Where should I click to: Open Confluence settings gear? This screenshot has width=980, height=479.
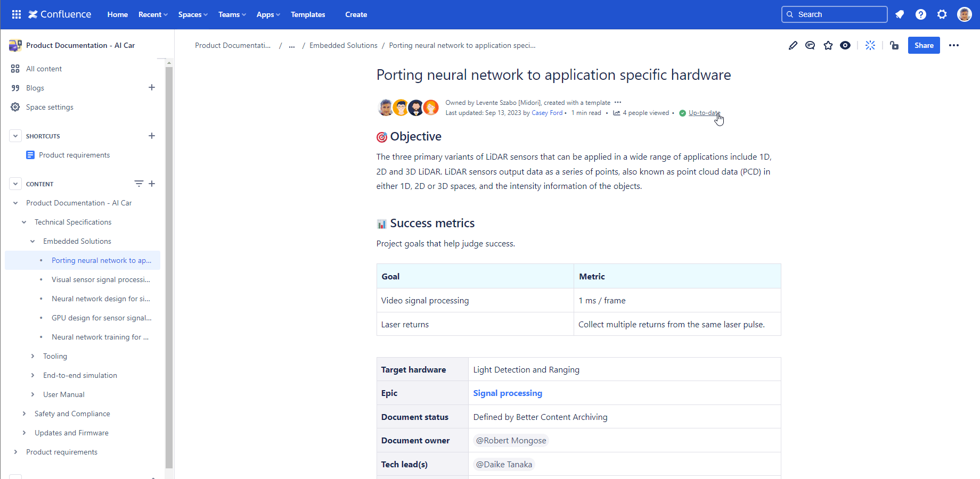tap(942, 14)
